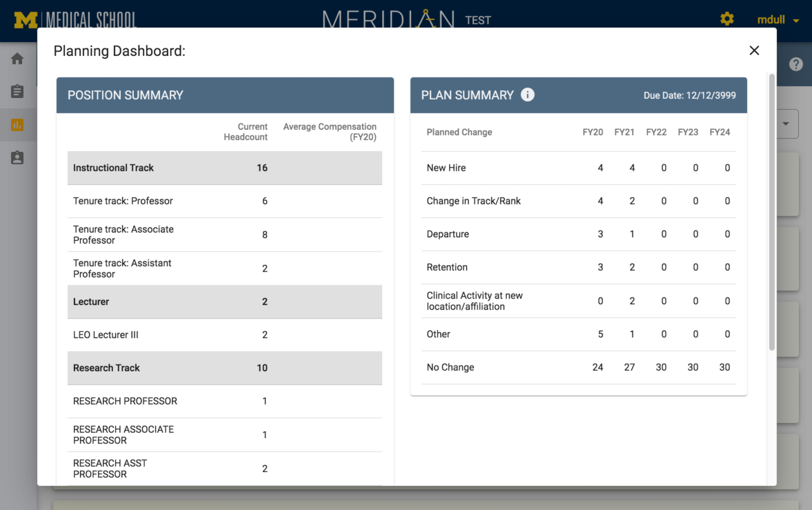Go to home via sidebar house icon
812x510 pixels.
coord(17,59)
